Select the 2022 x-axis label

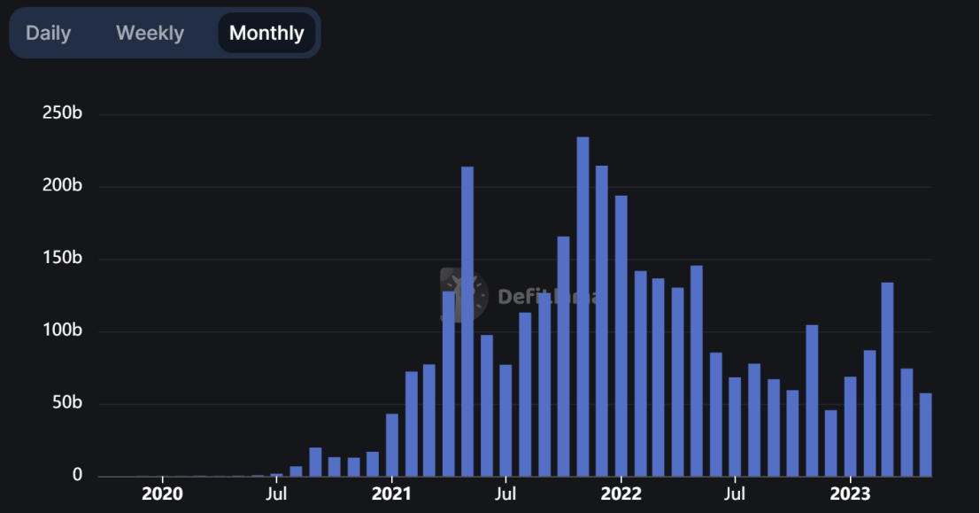(x=621, y=494)
